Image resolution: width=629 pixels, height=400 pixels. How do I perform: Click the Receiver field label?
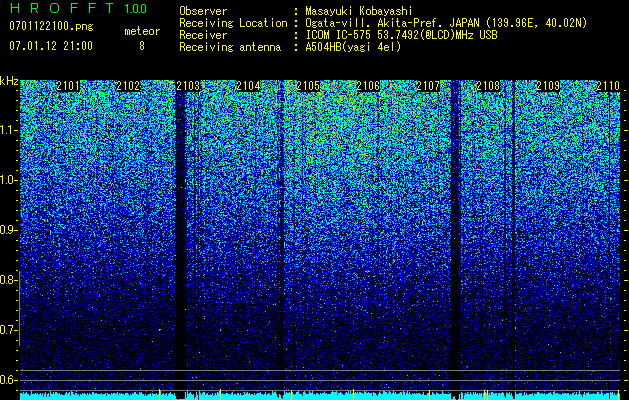[203, 35]
